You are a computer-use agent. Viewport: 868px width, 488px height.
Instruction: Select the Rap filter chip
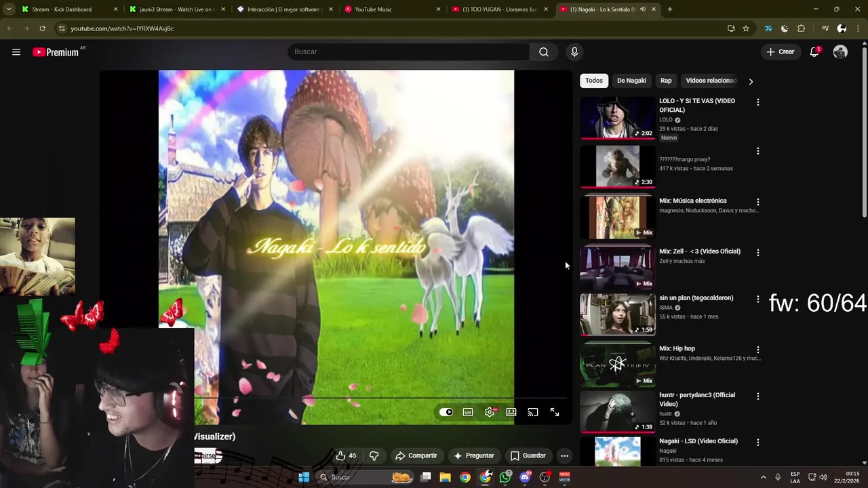click(666, 81)
